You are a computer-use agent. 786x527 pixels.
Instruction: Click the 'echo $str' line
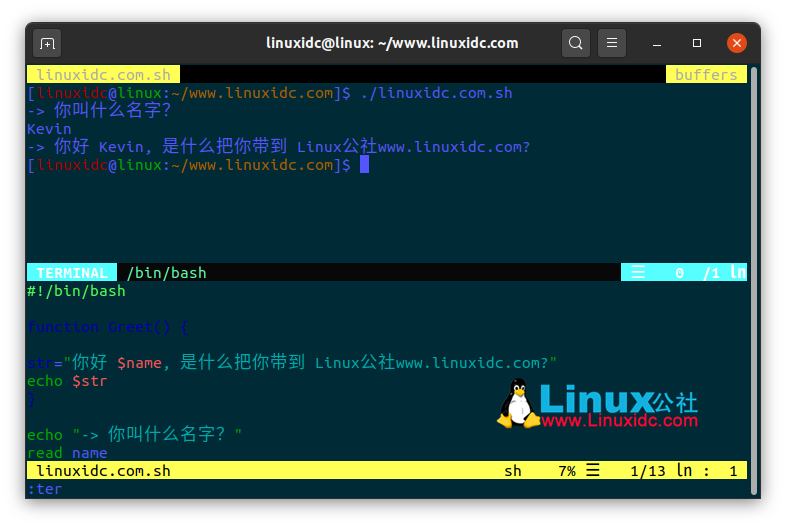click(x=67, y=381)
